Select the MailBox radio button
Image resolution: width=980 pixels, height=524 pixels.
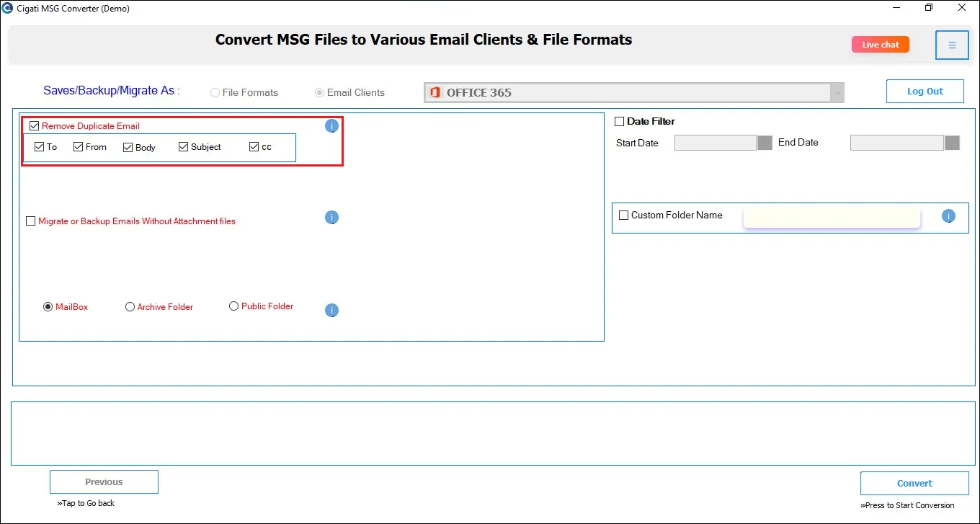[x=48, y=306]
